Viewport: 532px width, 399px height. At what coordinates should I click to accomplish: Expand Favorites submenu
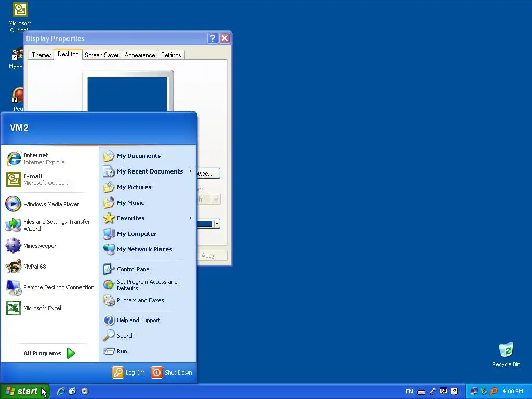click(148, 218)
